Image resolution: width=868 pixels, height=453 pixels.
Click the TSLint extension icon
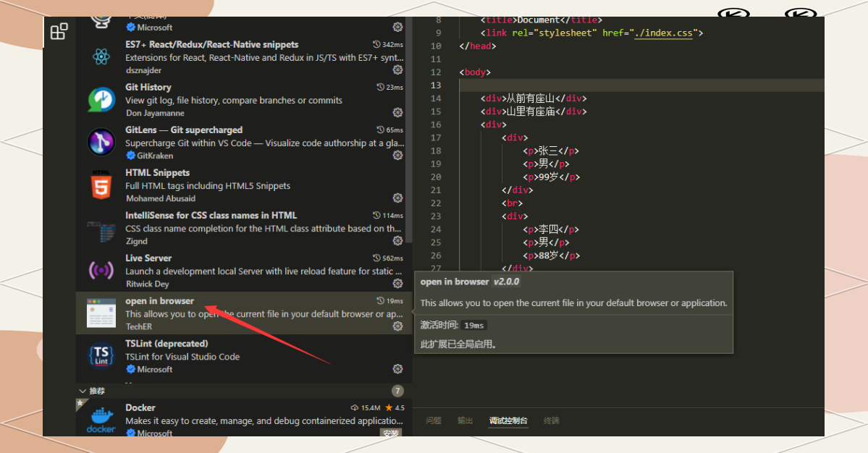tap(101, 355)
